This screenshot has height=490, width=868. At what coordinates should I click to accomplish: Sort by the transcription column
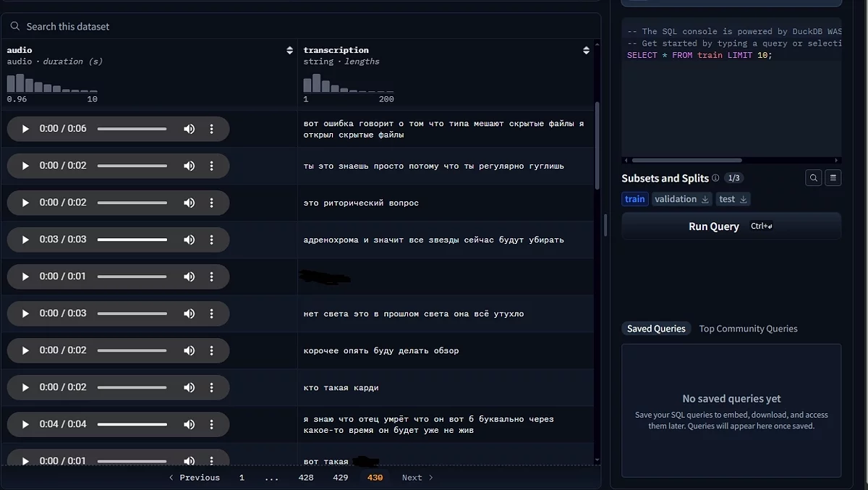click(586, 51)
